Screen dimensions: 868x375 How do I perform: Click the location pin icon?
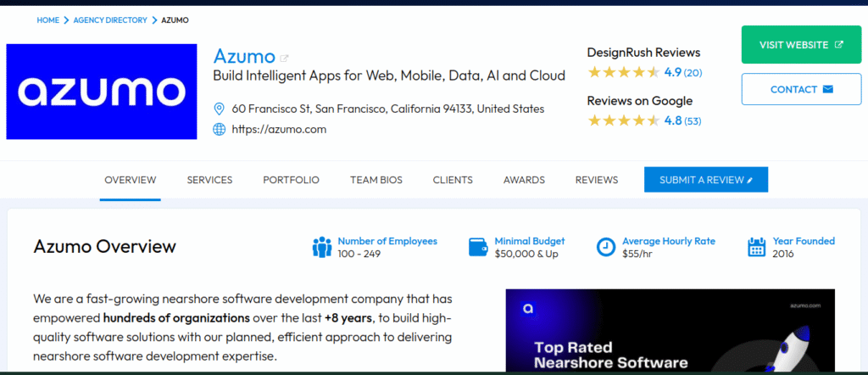[219, 109]
